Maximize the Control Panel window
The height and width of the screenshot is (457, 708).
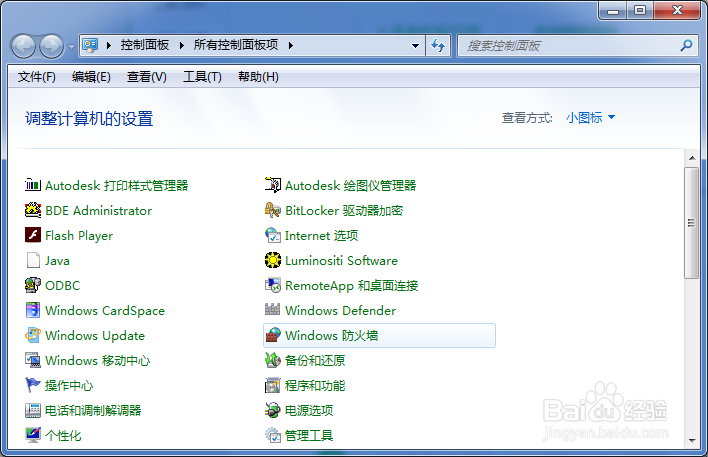[x=640, y=10]
